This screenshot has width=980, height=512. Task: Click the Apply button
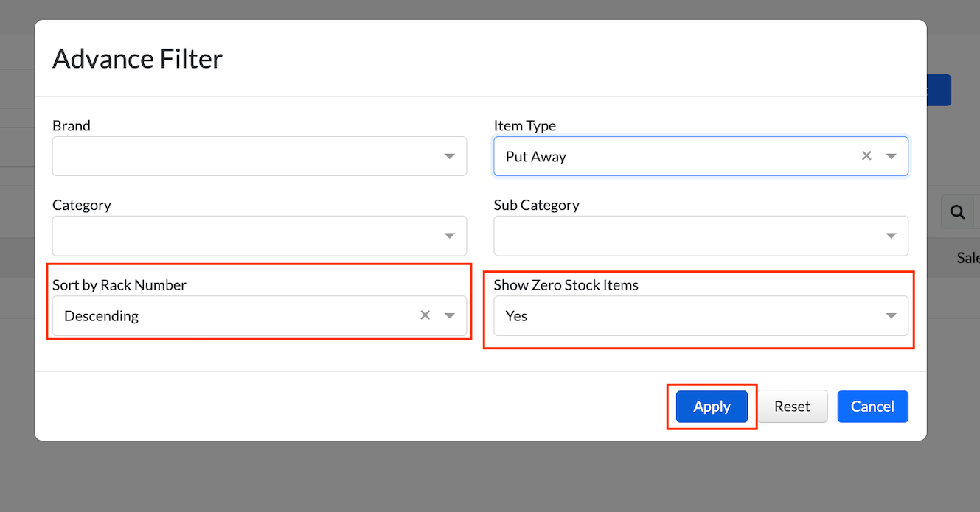pyautogui.click(x=712, y=407)
